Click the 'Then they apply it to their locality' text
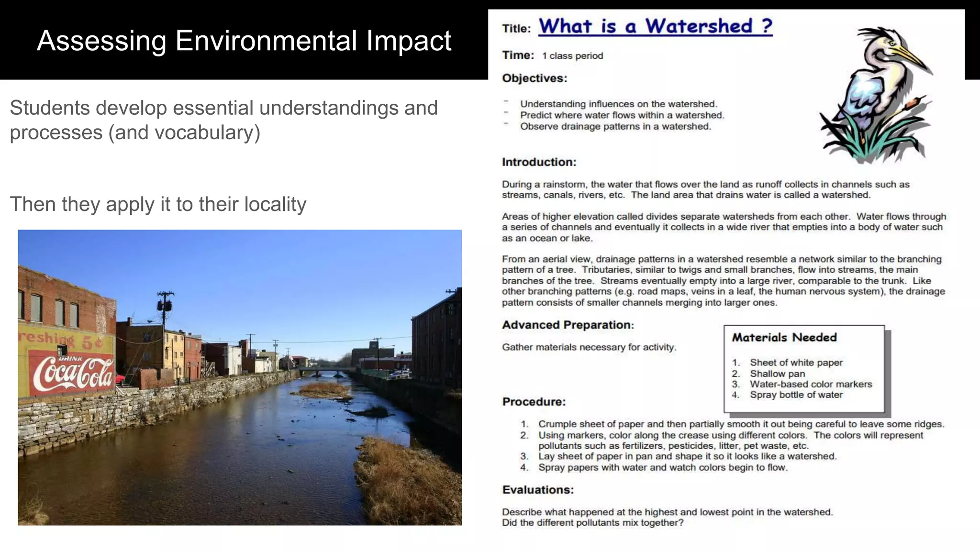This screenshot has width=980, height=551. (158, 204)
